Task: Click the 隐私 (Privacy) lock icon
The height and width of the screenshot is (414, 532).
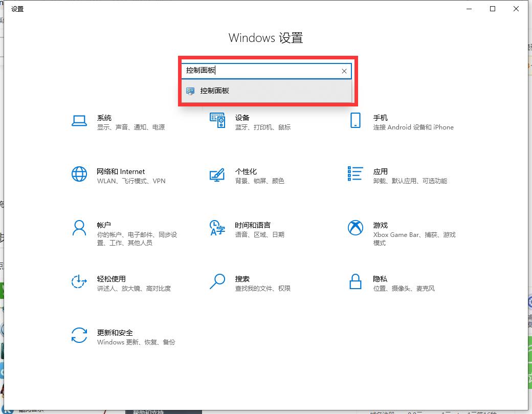Action: click(x=355, y=281)
